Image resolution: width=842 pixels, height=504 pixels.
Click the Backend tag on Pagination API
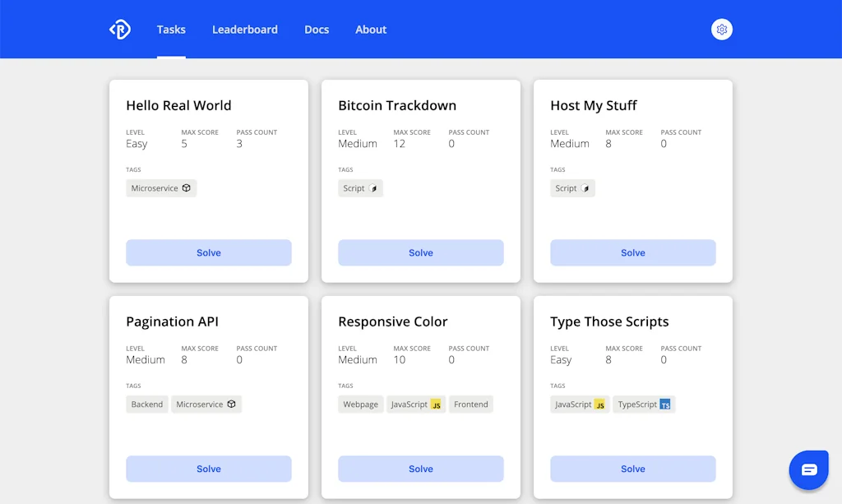(x=147, y=405)
